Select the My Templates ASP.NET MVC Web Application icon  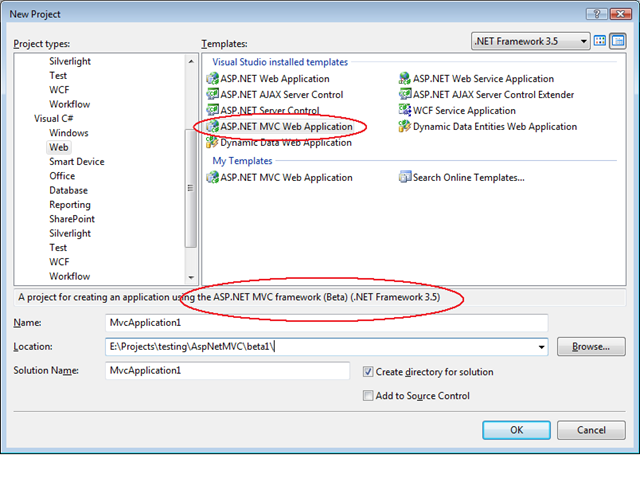click(212, 177)
